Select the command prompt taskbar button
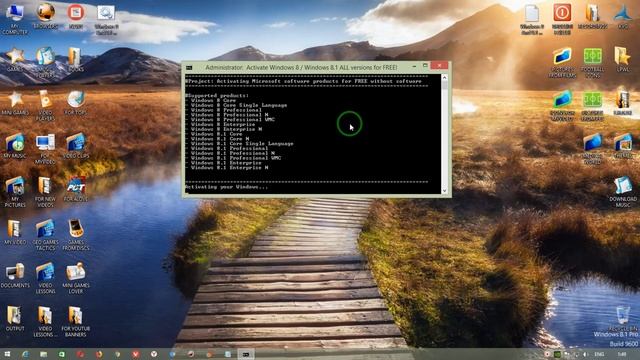This screenshot has height=360, width=640. (x=246, y=354)
